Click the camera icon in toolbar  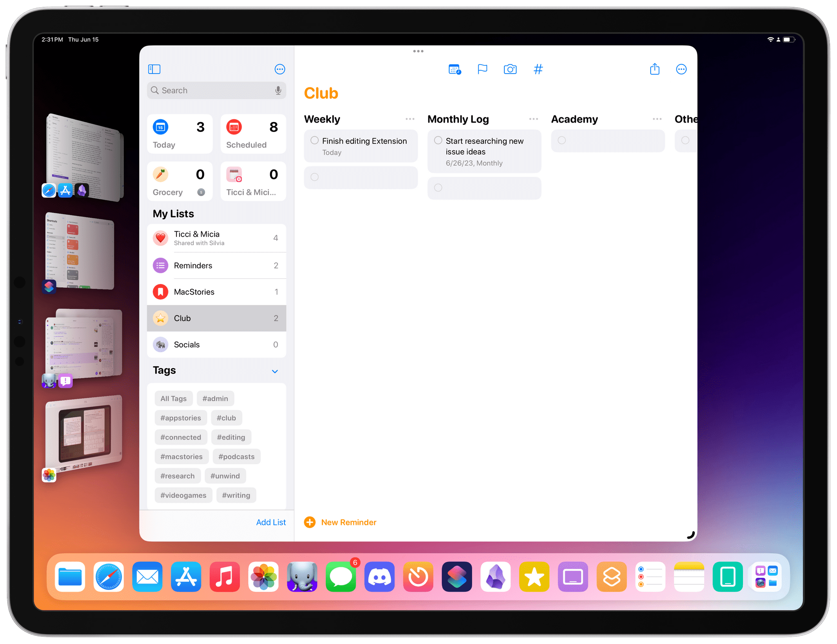[x=510, y=69]
